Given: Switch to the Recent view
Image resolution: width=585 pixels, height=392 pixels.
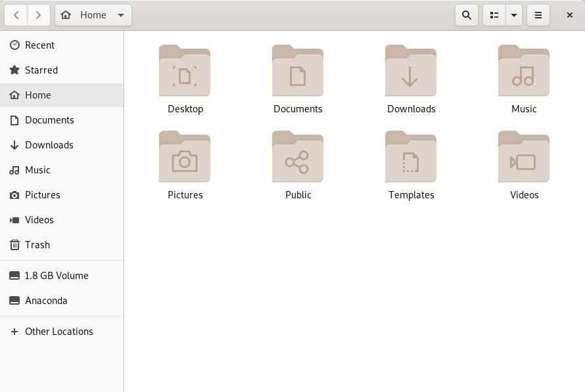Looking at the screenshot, I should click(39, 45).
